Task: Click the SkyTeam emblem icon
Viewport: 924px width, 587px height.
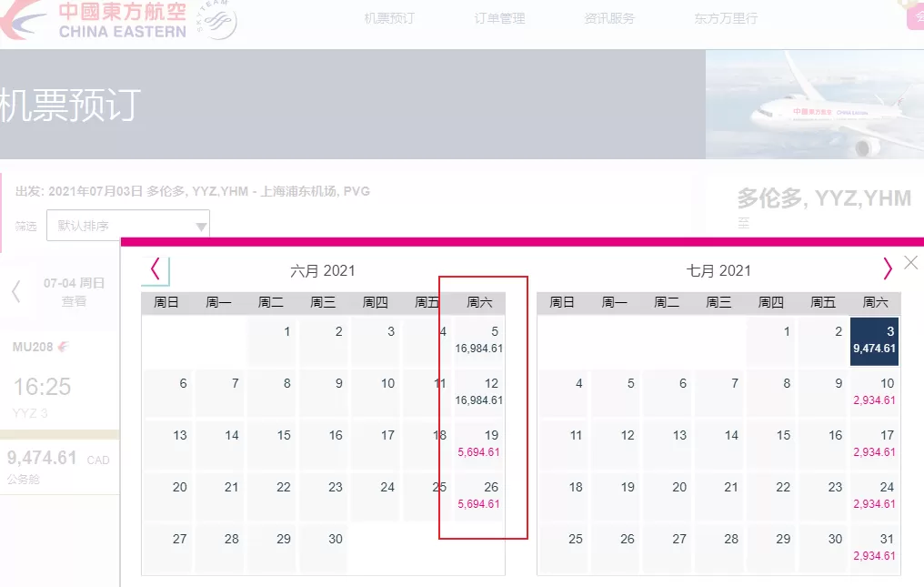Action: pos(218,20)
